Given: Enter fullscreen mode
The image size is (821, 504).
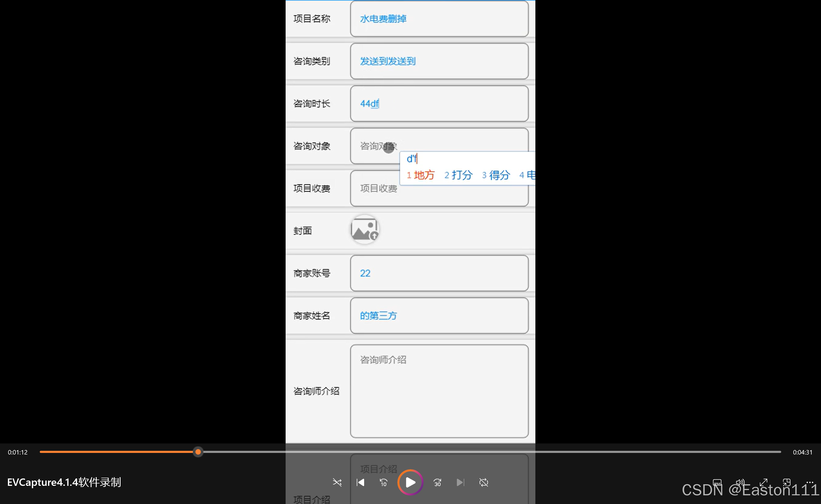Looking at the screenshot, I should click(x=763, y=482).
